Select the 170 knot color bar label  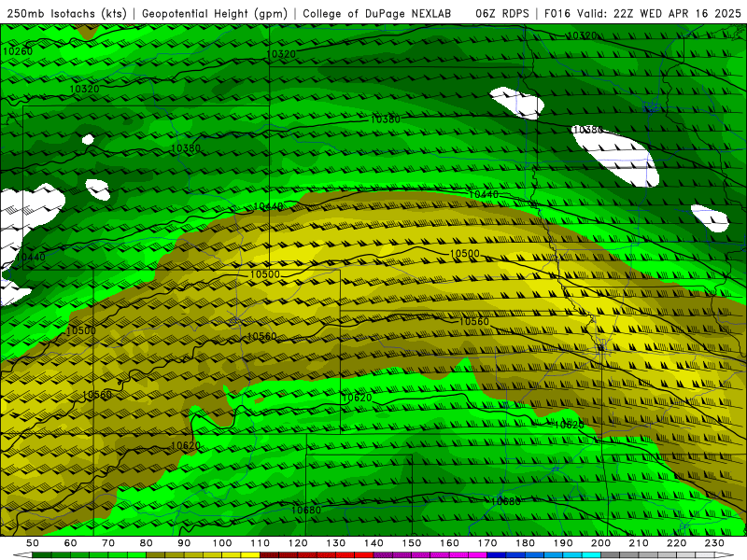(x=487, y=543)
